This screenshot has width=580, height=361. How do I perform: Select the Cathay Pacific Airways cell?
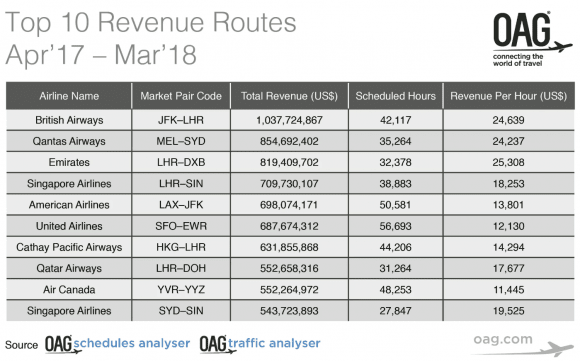[69, 247]
